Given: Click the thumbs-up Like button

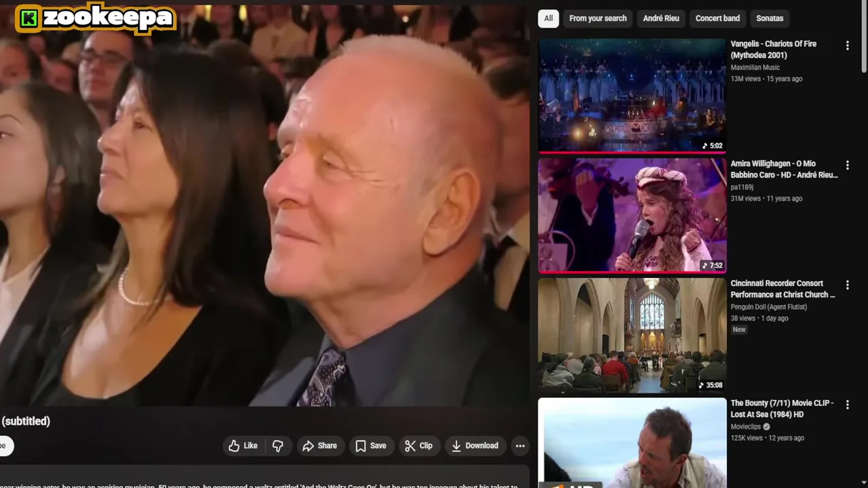Looking at the screenshot, I should tap(243, 445).
